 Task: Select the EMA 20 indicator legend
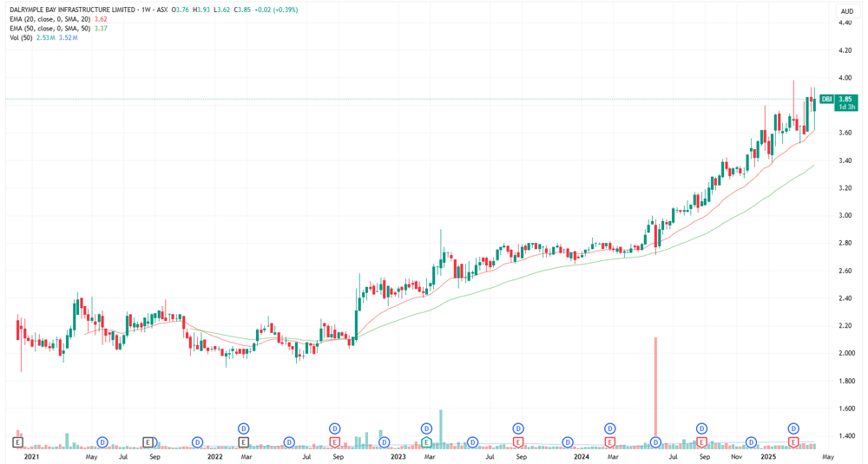tap(59, 19)
